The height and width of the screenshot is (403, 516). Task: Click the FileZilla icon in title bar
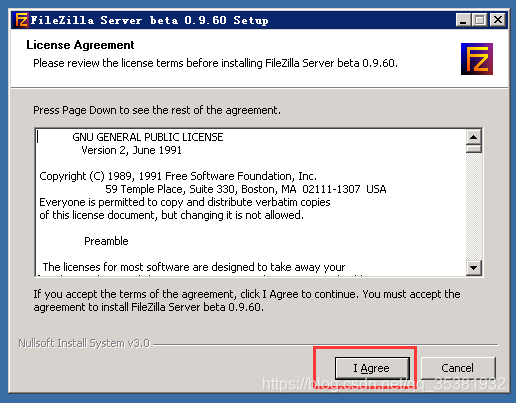click(x=22, y=20)
